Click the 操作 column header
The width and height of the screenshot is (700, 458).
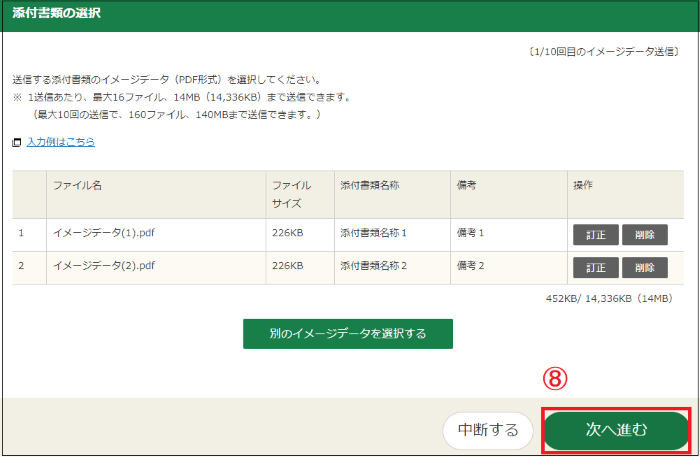coord(583,186)
